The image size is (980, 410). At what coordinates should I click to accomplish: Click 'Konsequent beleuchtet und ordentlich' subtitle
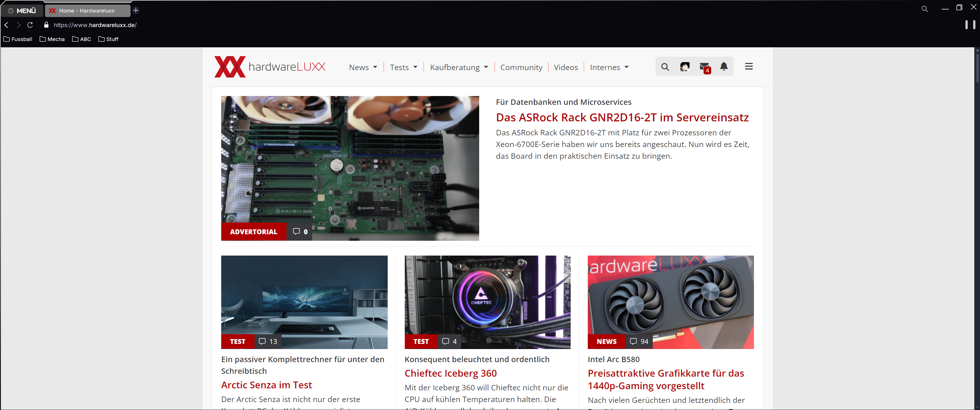tap(477, 359)
